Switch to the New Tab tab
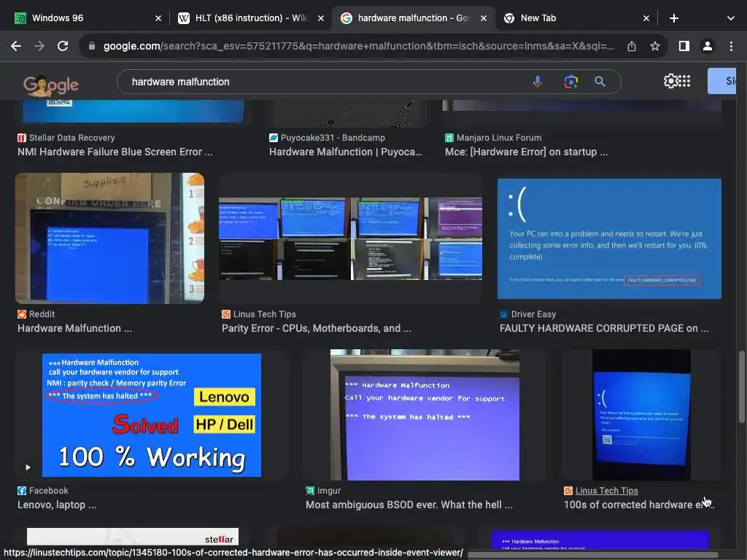747x560 pixels. coord(576,18)
